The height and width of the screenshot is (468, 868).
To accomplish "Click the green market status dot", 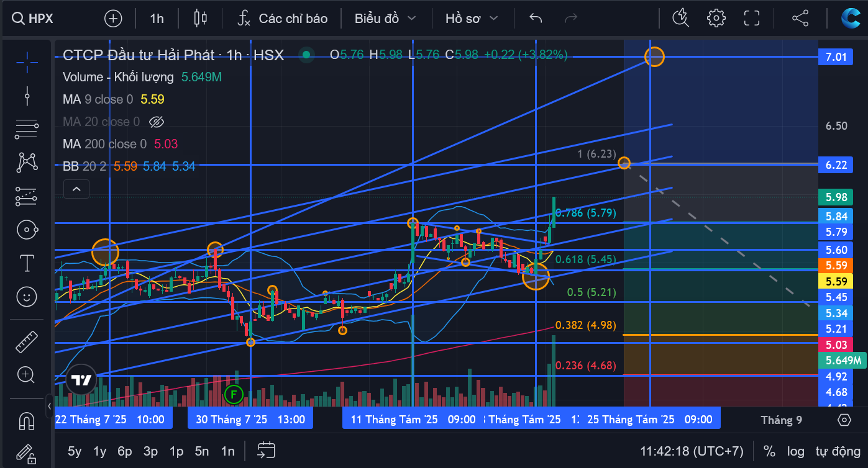I will (306, 55).
